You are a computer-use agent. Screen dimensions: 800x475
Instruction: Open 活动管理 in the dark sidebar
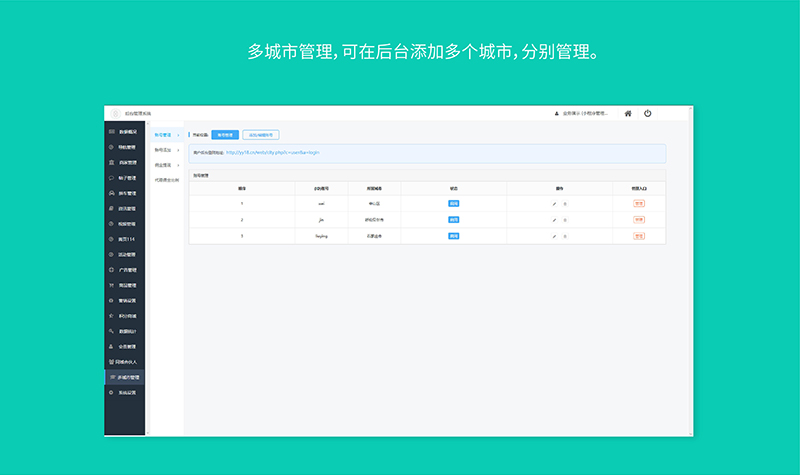coord(124,255)
